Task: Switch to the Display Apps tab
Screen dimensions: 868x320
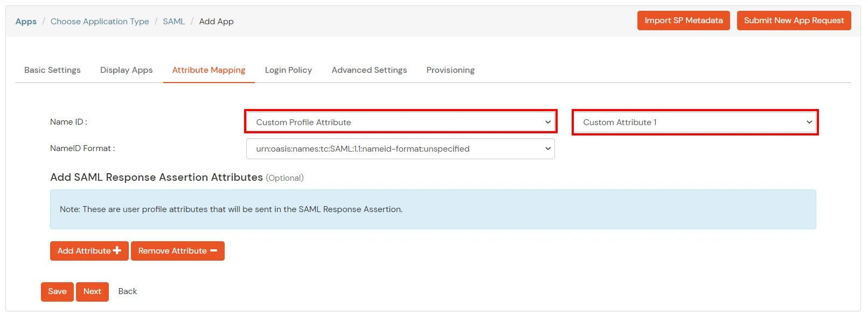Action: click(x=126, y=70)
